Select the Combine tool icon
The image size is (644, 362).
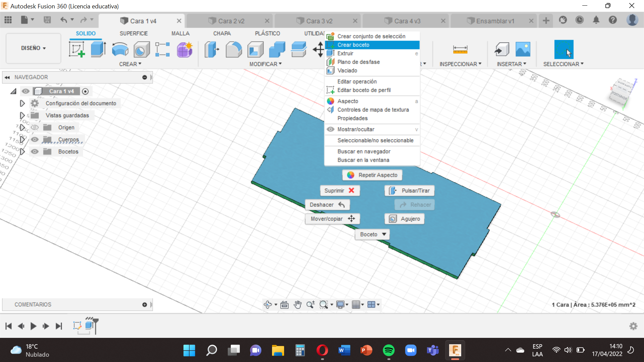point(277,49)
